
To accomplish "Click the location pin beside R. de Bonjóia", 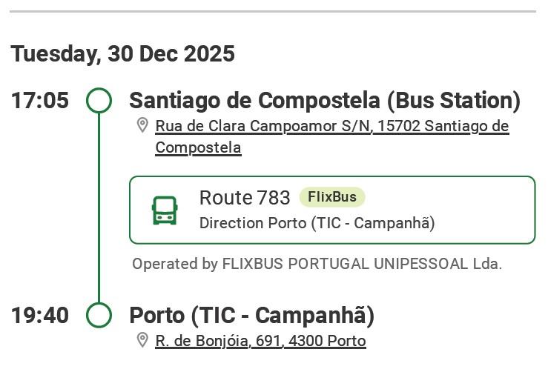I will (142, 340).
